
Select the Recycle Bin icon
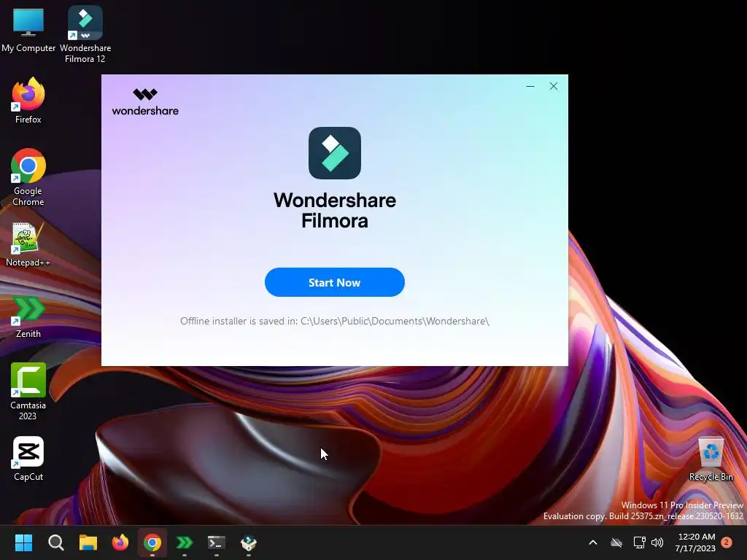(x=711, y=459)
